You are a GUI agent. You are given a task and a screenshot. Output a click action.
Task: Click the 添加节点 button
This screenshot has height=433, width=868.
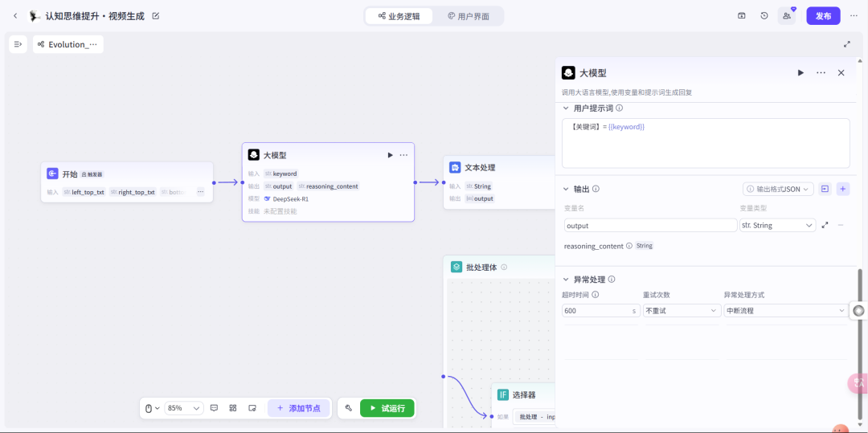pyautogui.click(x=298, y=408)
